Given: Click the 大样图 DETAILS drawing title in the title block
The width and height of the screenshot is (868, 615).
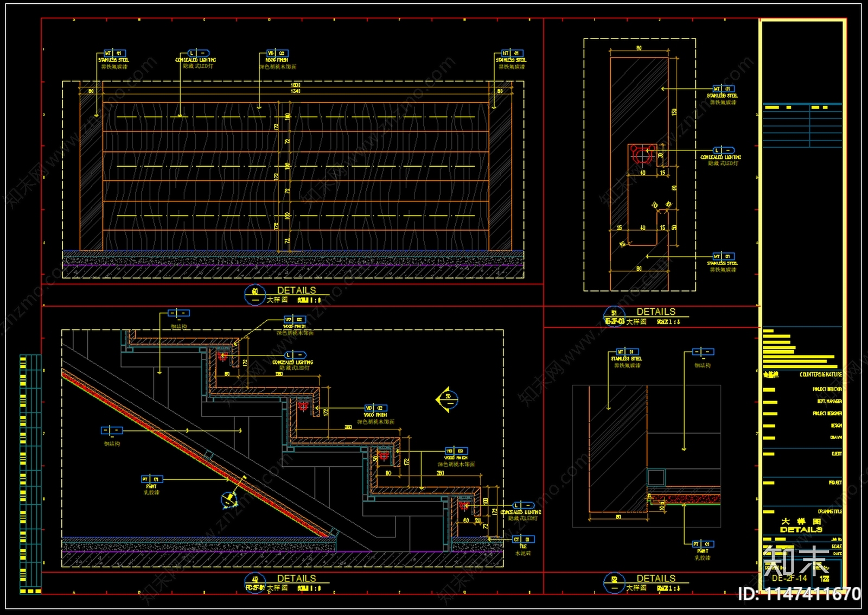Looking at the screenshot, I should coord(801,525).
